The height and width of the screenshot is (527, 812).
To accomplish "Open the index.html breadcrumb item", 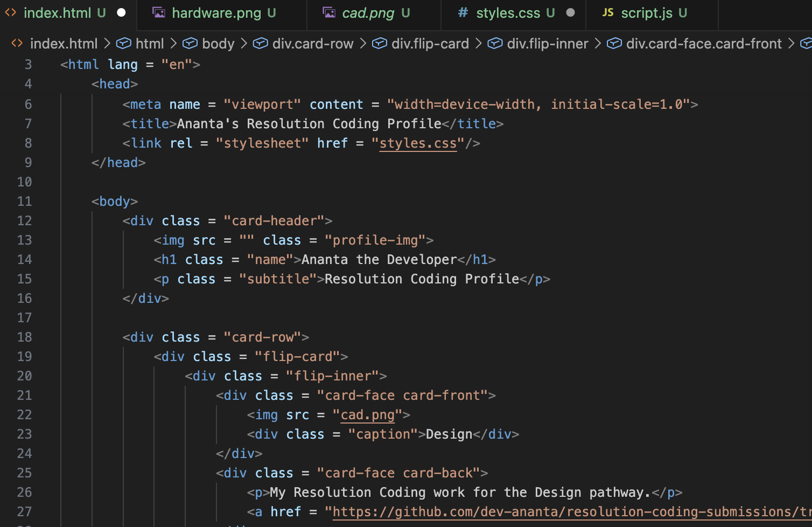I will click(64, 44).
